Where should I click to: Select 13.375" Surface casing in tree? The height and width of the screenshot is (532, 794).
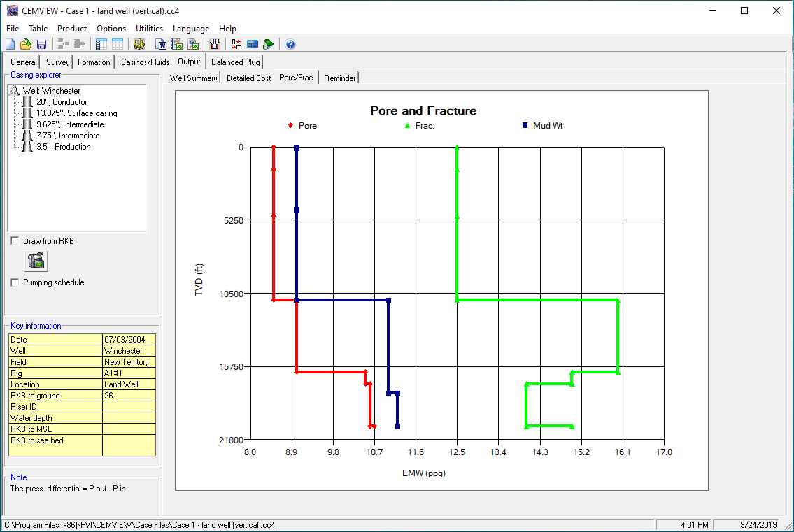pyautogui.click(x=76, y=113)
